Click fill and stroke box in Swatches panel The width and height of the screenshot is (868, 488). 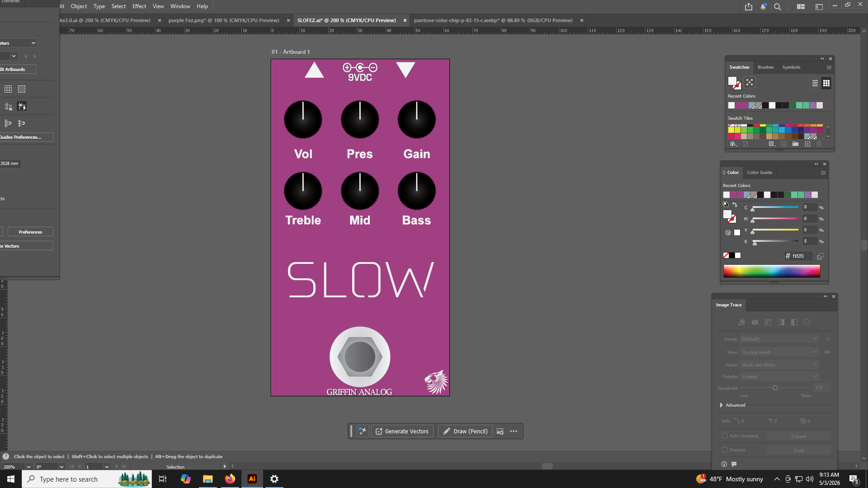(x=734, y=83)
